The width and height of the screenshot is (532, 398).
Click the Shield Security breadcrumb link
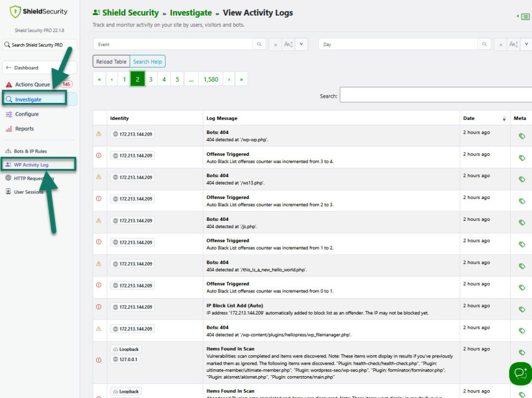(x=130, y=13)
